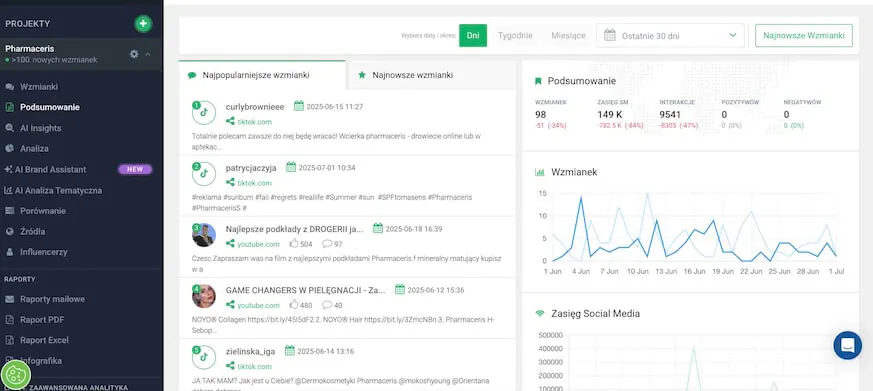Add a new project with the green plus
Viewport: 873px width, 391px height.
pos(143,24)
